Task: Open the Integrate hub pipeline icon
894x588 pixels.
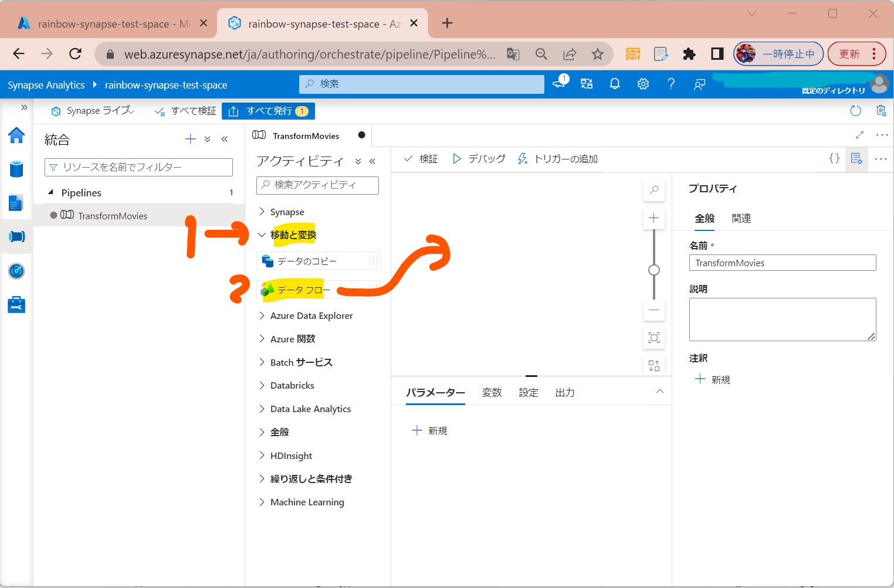Action: click(16, 236)
